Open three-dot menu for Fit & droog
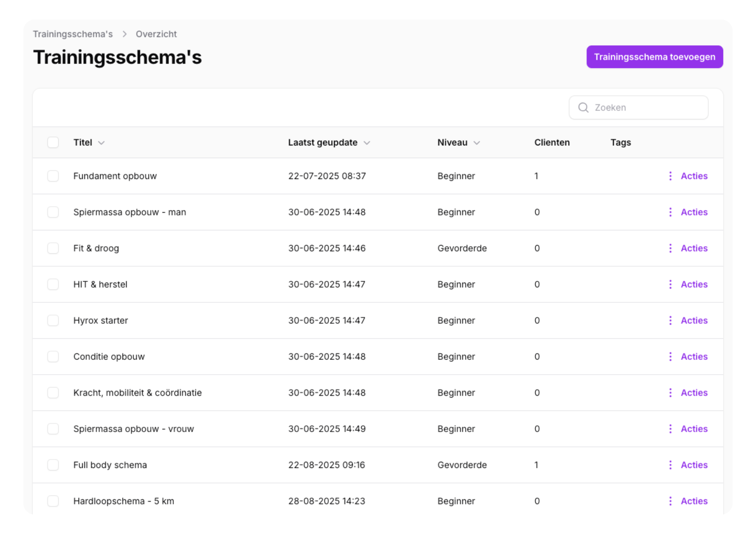The width and height of the screenshot is (756, 534). 670,248
